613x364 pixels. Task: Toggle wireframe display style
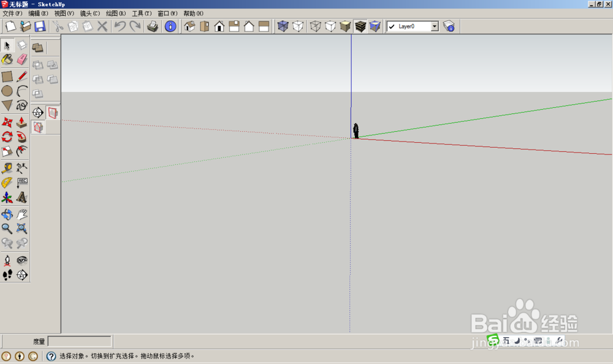[x=315, y=26]
